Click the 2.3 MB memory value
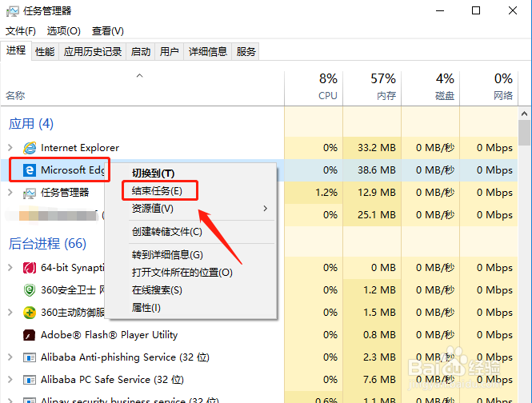This screenshot has height=403, width=532. pos(379,357)
